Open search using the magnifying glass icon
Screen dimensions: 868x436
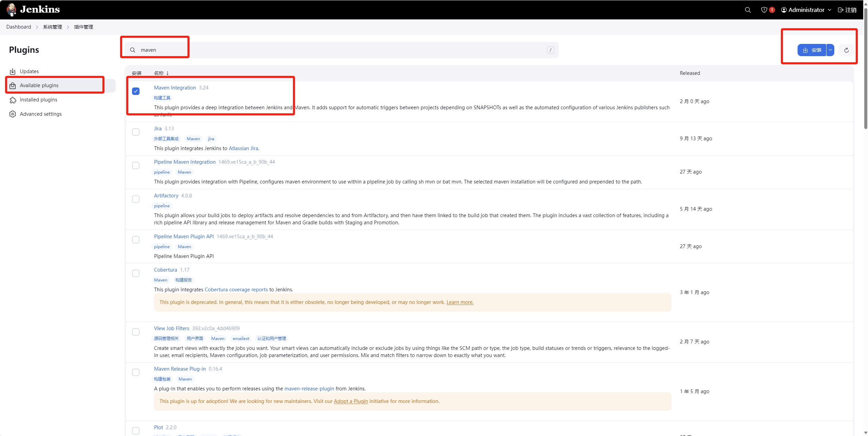tap(748, 10)
